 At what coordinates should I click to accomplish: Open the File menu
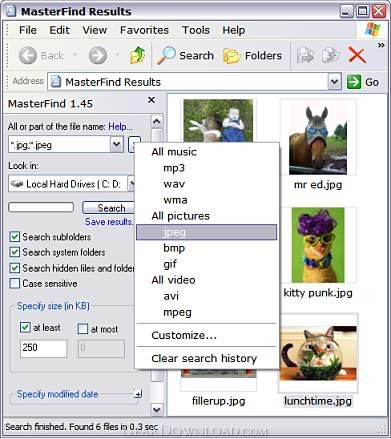(28, 30)
